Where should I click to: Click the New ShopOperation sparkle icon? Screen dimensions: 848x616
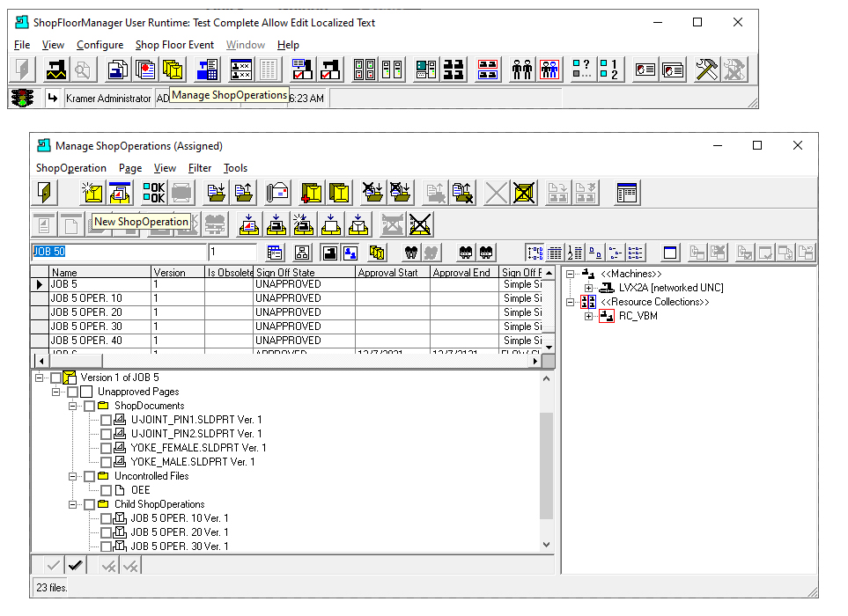tap(92, 193)
